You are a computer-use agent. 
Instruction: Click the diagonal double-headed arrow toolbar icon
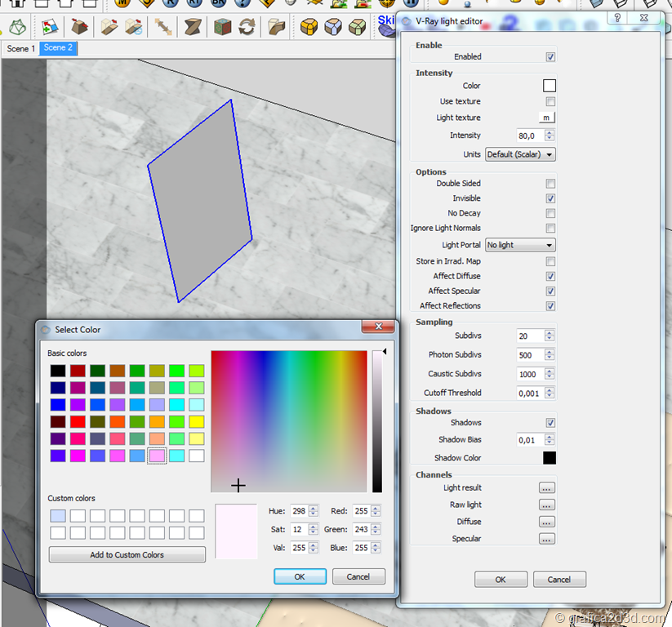pyautogui.click(x=162, y=28)
